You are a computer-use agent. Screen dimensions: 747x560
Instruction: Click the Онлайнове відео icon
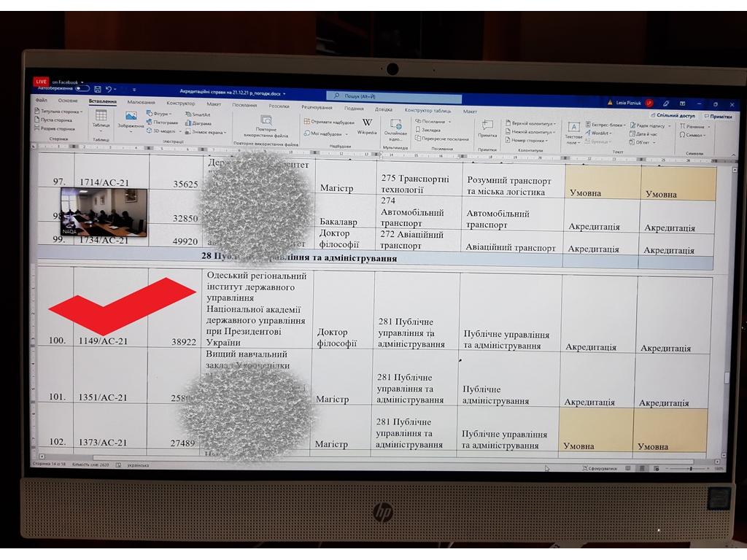click(x=396, y=125)
